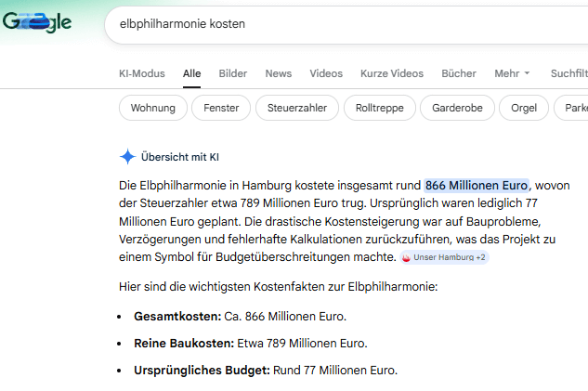Click the Orgel filter chip
The width and height of the screenshot is (588, 391).
pos(524,108)
